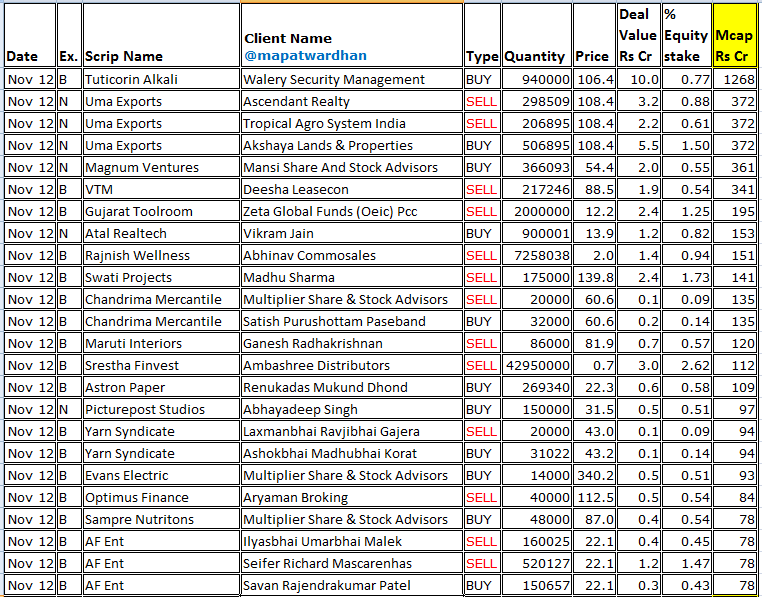Select the Optimus Finance cell
This screenshot has height=597, width=762.
162,497
